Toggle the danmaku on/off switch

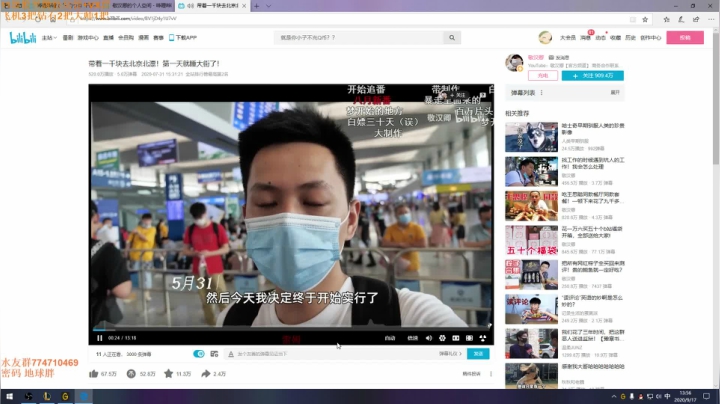click(x=199, y=354)
